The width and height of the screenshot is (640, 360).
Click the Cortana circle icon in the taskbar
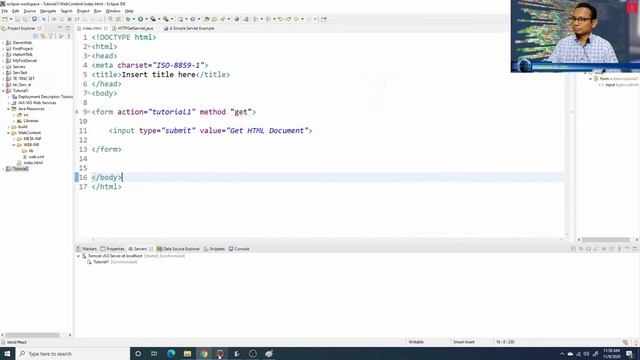[x=138, y=353]
